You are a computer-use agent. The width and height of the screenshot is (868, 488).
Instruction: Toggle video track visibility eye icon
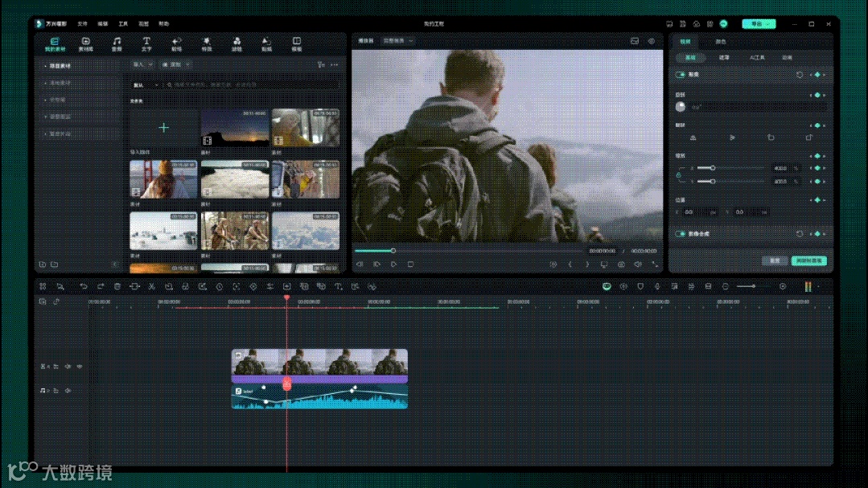pyautogui.click(x=79, y=366)
